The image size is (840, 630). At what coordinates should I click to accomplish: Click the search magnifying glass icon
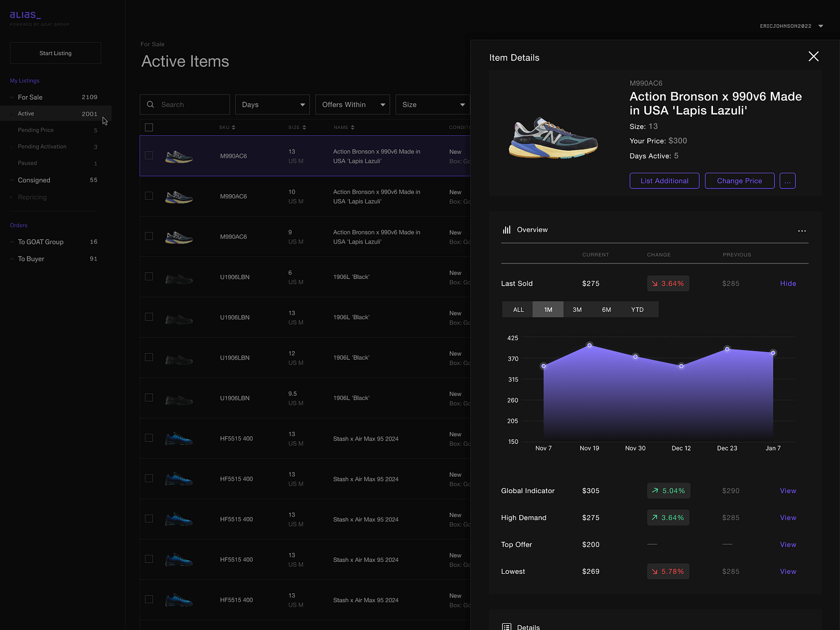(151, 104)
